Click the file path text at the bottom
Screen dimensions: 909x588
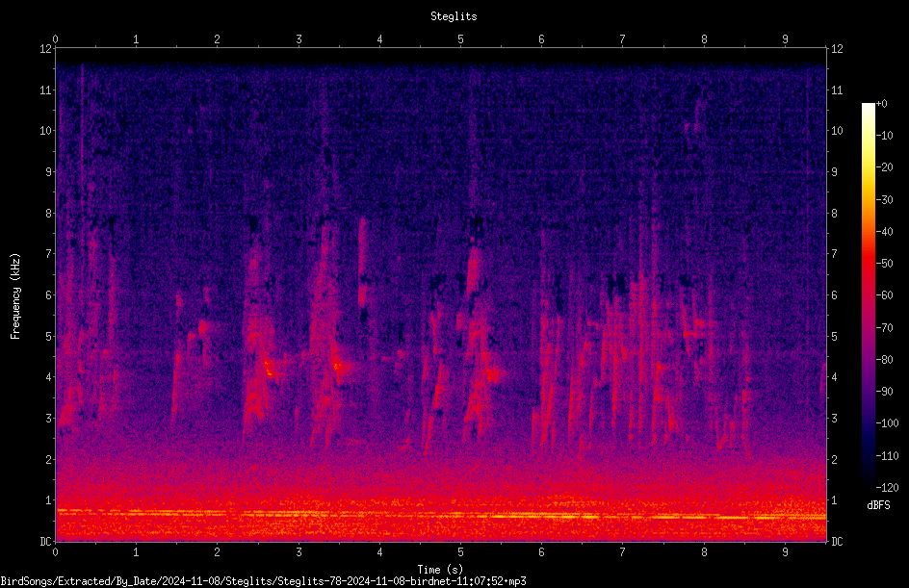(263, 581)
